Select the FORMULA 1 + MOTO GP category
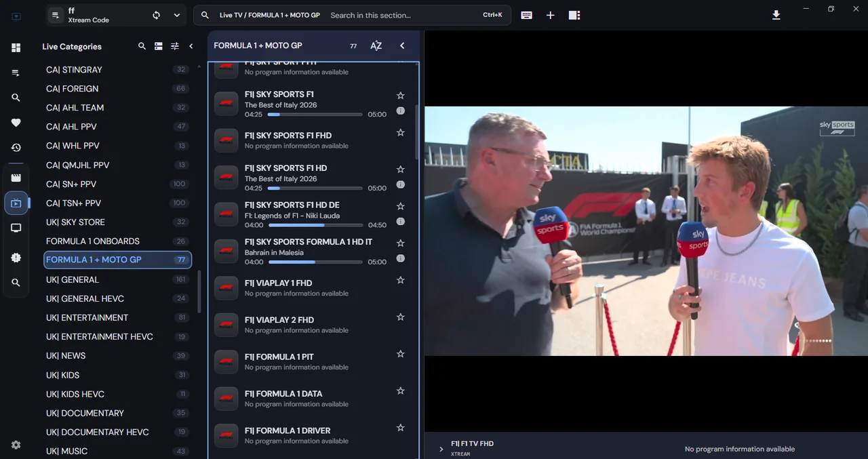The image size is (868, 459). [117, 260]
